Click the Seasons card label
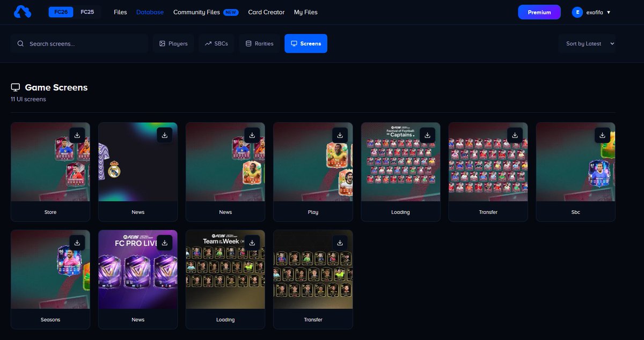 click(x=50, y=320)
